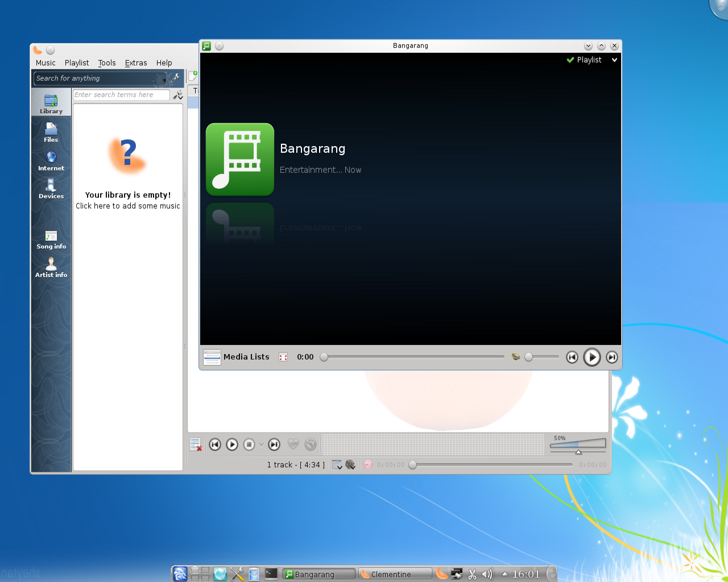Click Bangarang play button

tap(592, 357)
